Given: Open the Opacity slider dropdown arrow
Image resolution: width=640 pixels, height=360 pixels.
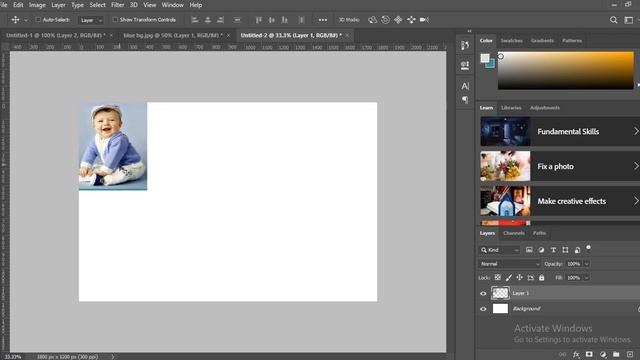Looking at the screenshot, I should pyautogui.click(x=587, y=264).
